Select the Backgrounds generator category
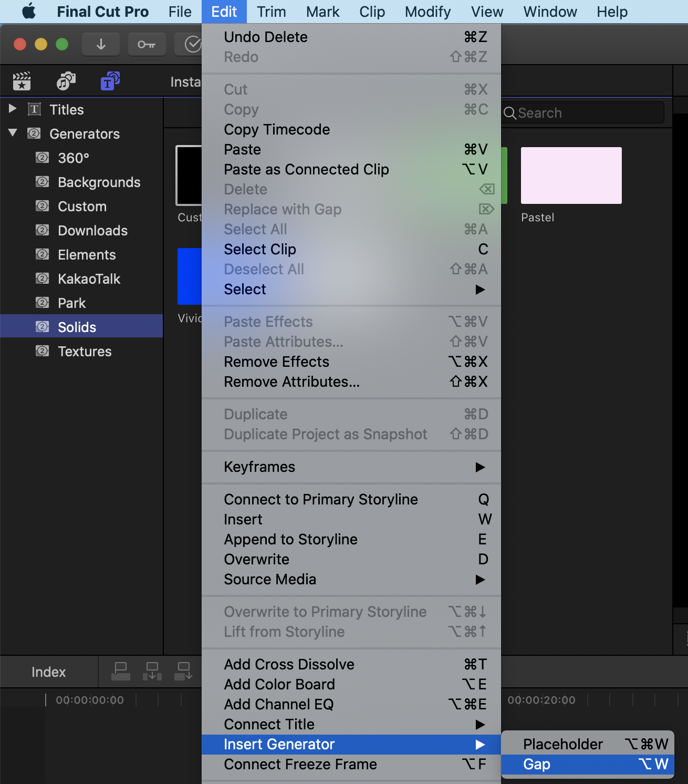Screen dimensions: 688x784 (x=81, y=182)
